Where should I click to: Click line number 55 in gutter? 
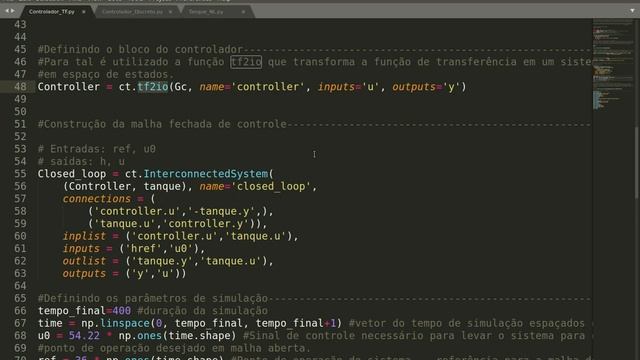coord(20,174)
